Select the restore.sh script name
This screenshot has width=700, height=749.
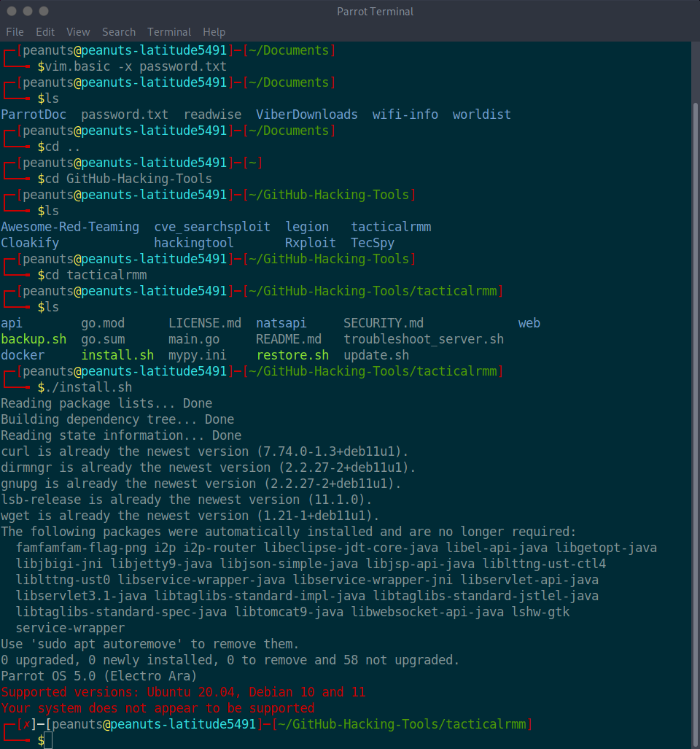click(x=292, y=354)
